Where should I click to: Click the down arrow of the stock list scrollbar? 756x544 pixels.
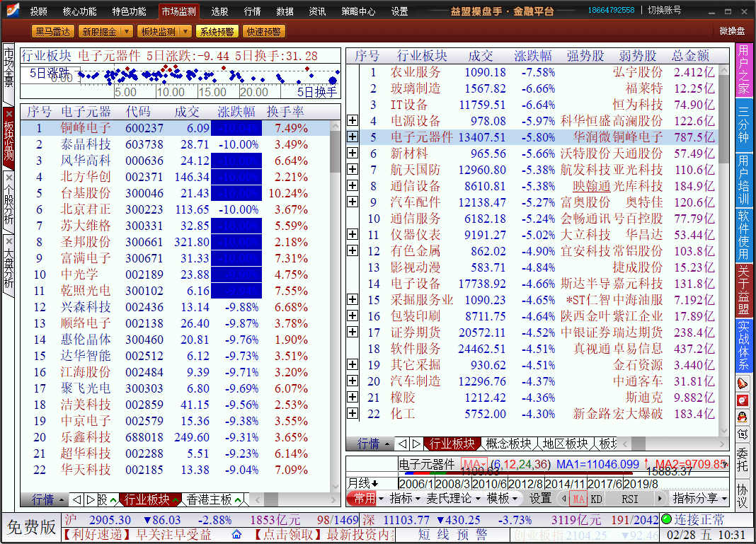coord(336,487)
